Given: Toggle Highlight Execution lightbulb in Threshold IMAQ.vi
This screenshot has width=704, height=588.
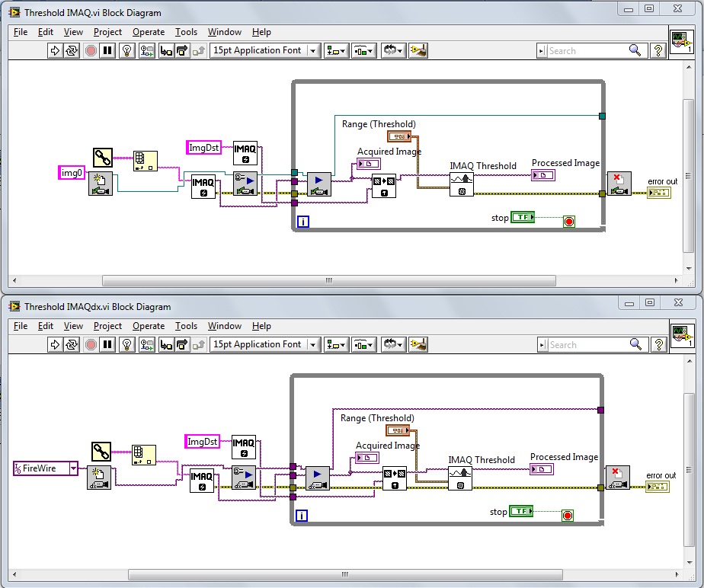Looking at the screenshot, I should pyautogui.click(x=127, y=50).
